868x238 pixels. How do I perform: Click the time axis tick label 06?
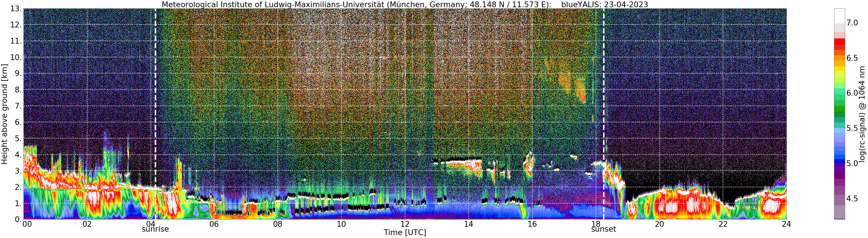tap(214, 224)
